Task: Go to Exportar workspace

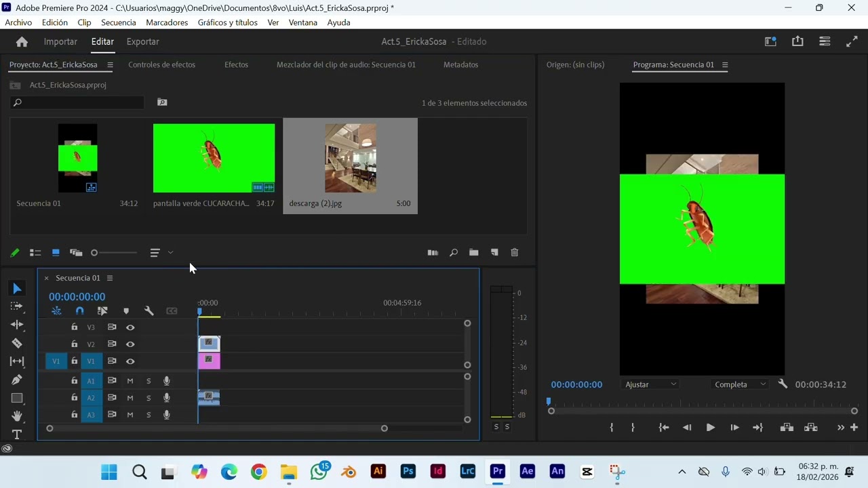Action: pos(142,41)
